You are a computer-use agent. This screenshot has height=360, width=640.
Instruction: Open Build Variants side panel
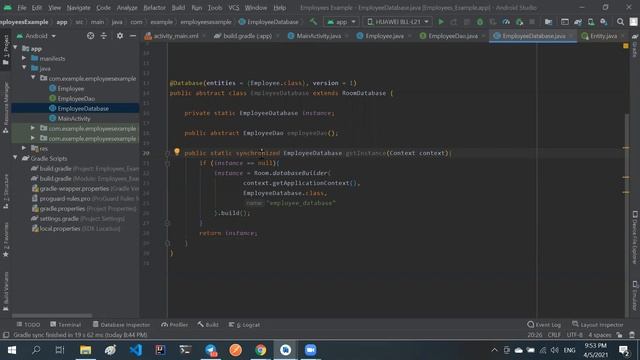pos(6,291)
